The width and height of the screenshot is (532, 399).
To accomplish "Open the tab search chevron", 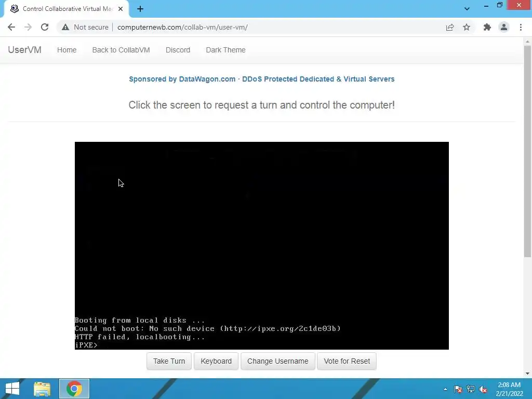I will pyautogui.click(x=467, y=9).
